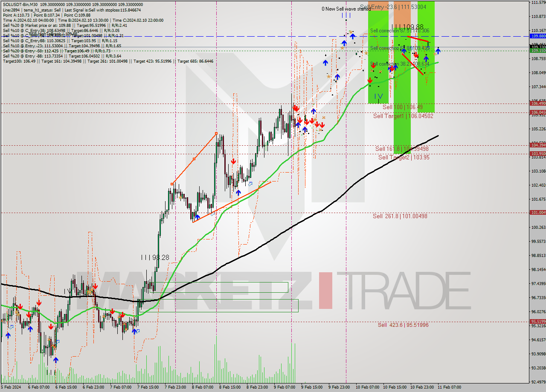
Task: Click the red 101.004 price tag
Action: 537,212
